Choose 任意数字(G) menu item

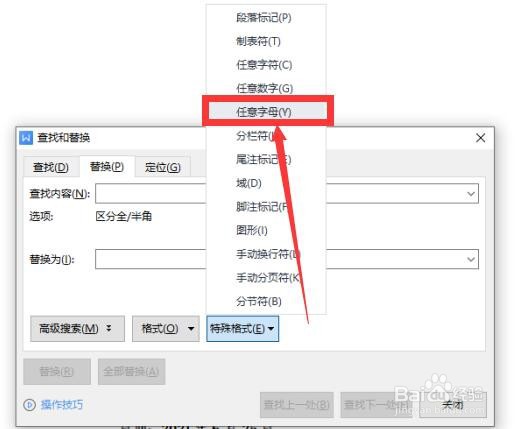(266, 89)
